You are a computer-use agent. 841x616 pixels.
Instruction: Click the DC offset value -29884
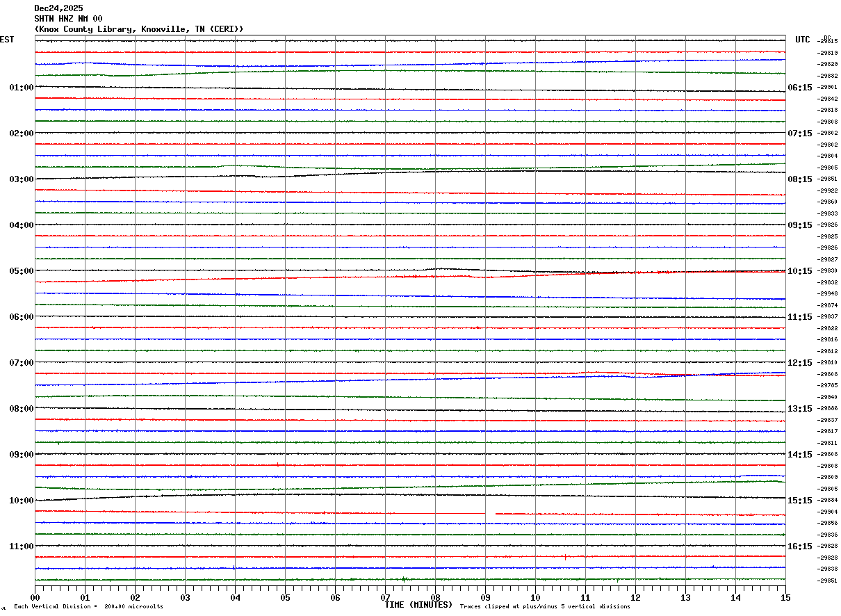(827, 501)
